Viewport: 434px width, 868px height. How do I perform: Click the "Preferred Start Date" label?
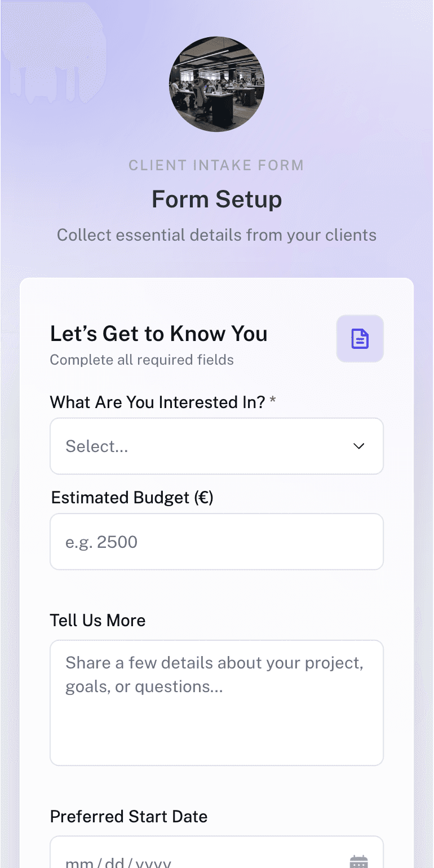point(129,817)
